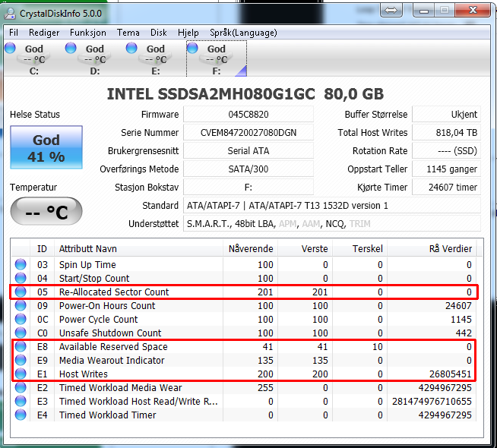Open the Disk menu
497x448 pixels.
point(159,33)
